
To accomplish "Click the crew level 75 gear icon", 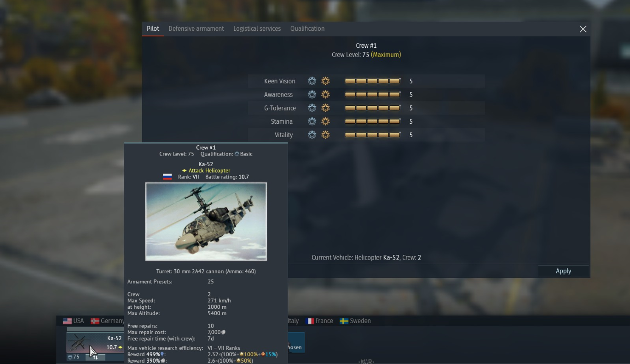I will pos(70,357).
